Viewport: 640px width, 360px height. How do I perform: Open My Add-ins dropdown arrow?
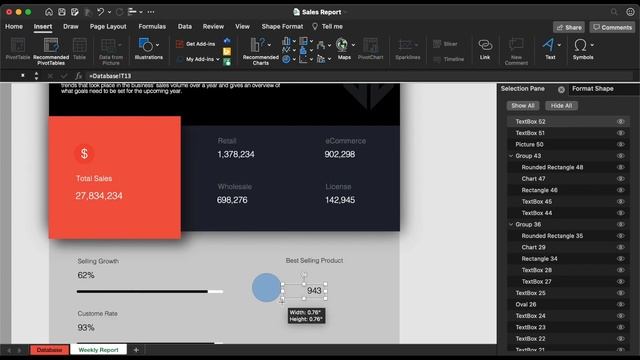218,59
